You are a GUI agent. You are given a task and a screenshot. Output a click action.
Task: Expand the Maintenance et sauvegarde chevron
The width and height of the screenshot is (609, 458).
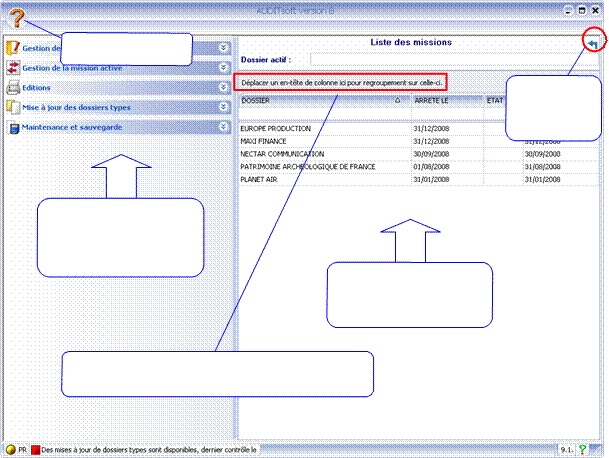[x=224, y=127]
